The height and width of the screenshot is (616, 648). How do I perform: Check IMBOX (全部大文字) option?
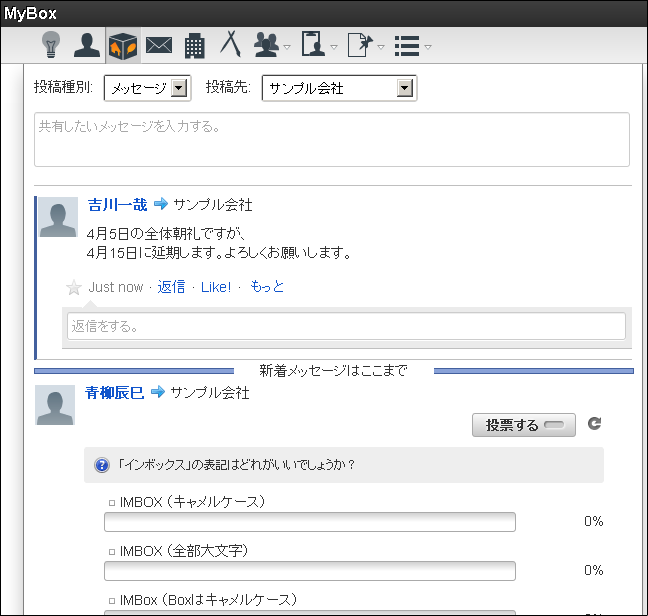click(x=112, y=552)
